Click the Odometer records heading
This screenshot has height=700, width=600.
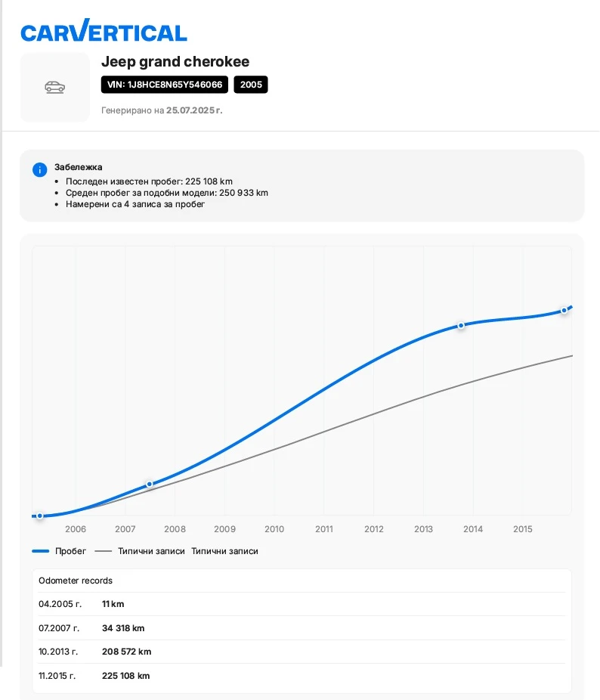point(76,581)
